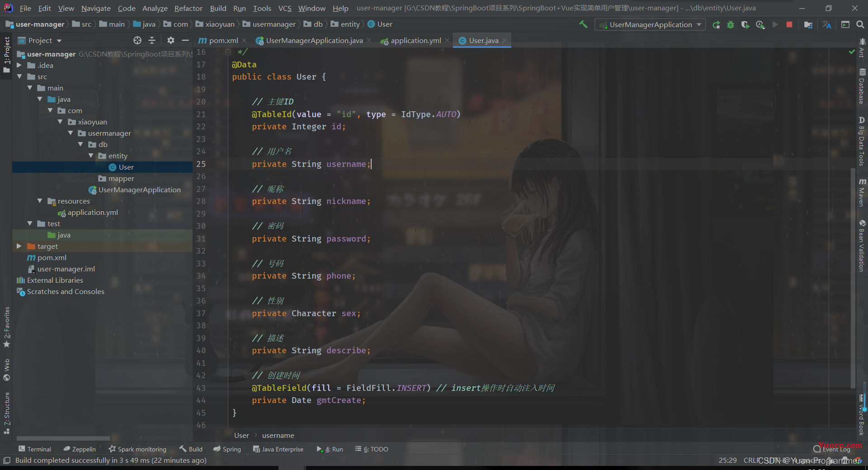
Task: Open the 6: TODO tool window
Action: pyautogui.click(x=372, y=449)
